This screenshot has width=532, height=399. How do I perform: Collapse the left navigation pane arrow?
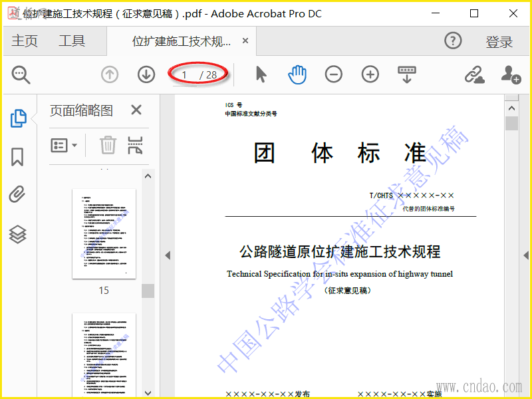[x=168, y=255]
